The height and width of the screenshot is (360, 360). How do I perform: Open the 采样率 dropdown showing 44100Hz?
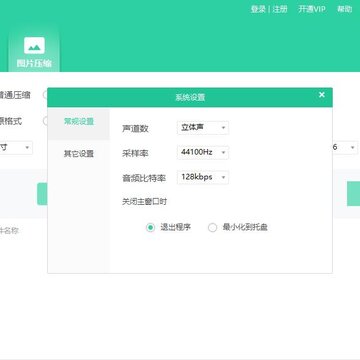[x=203, y=152]
